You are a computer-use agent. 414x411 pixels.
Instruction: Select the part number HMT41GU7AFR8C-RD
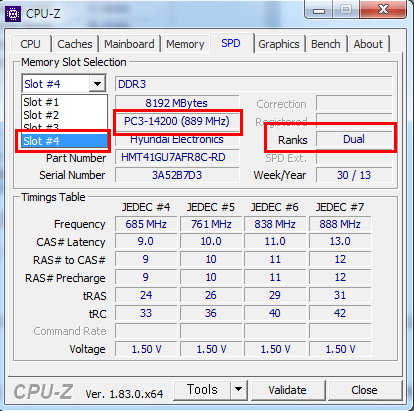[177, 157]
